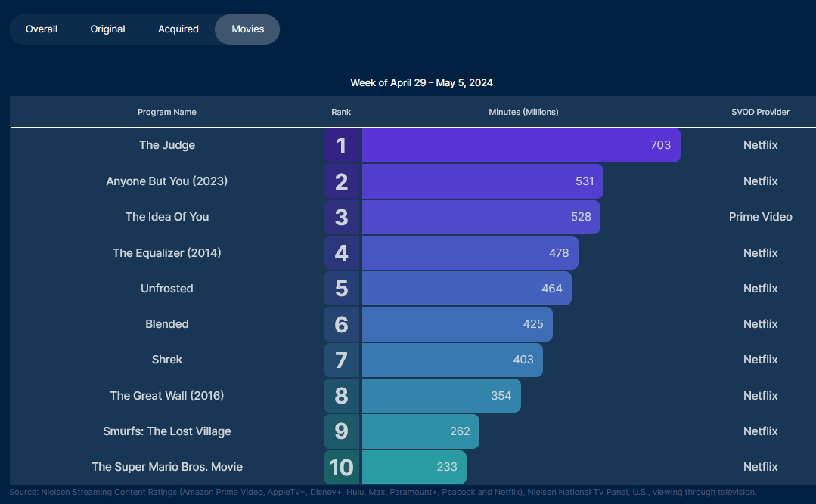
Task: Click the rank 2 badge
Action: pyautogui.click(x=342, y=181)
